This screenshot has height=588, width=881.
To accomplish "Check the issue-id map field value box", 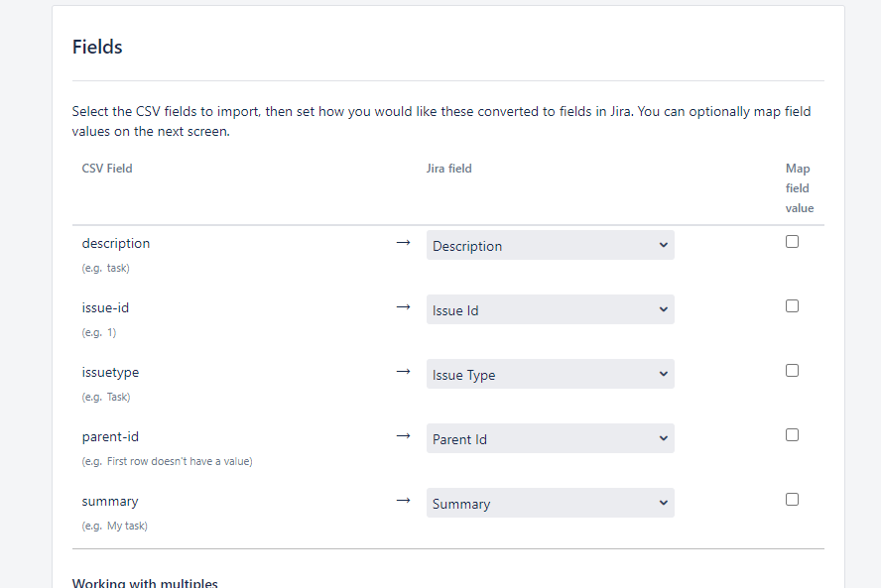I will click(792, 306).
